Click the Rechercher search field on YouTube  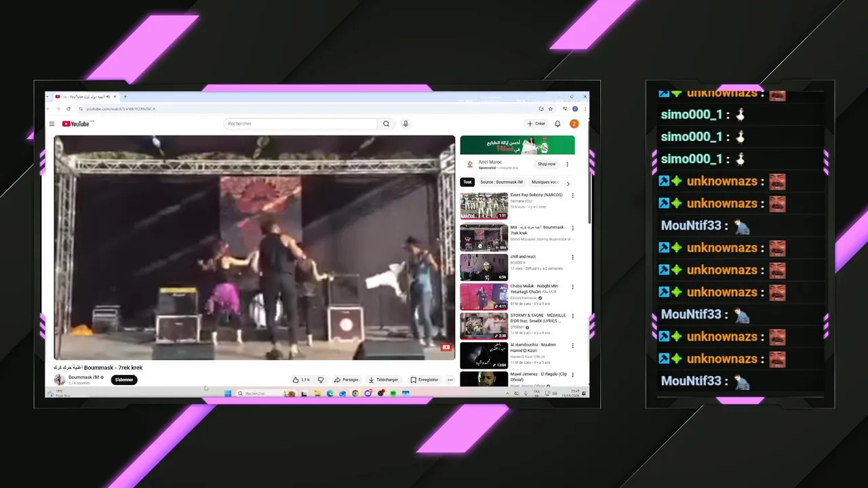300,124
